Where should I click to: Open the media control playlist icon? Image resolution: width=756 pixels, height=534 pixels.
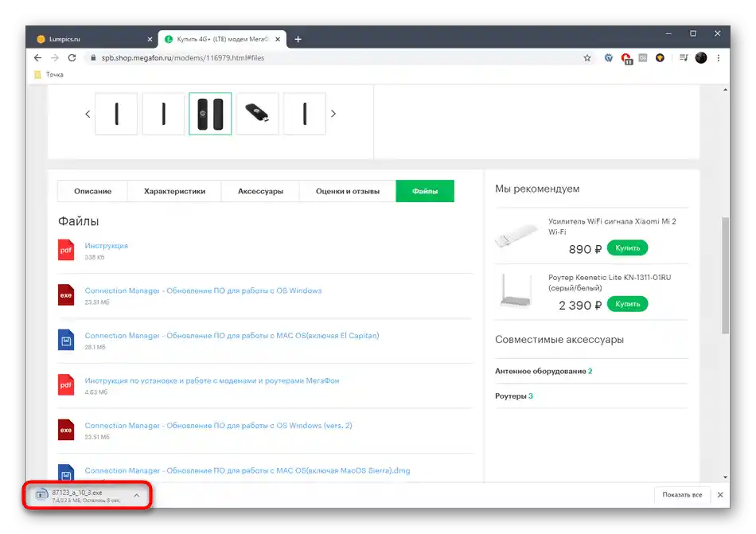click(x=684, y=58)
